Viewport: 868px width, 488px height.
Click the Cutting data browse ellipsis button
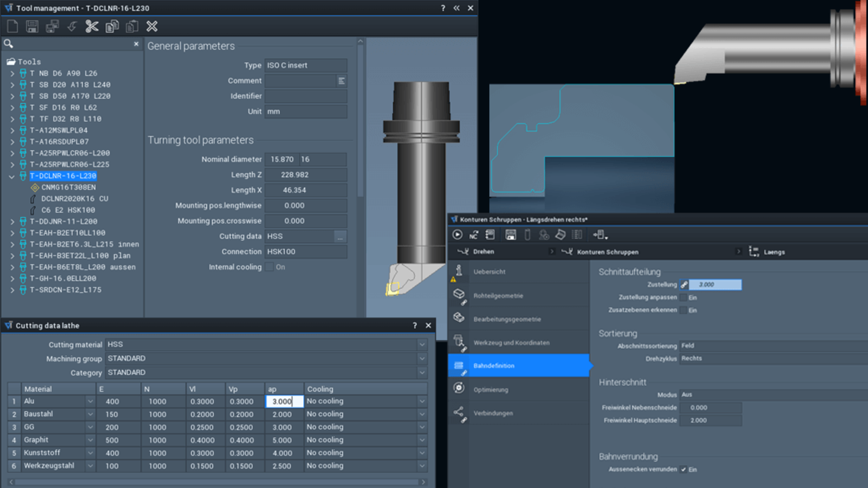tap(340, 237)
